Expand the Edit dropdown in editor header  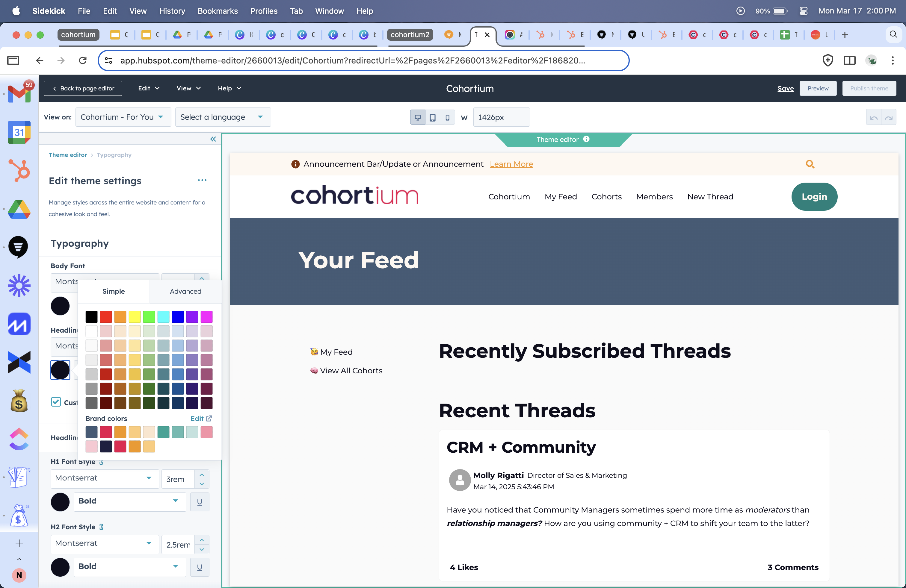click(149, 88)
